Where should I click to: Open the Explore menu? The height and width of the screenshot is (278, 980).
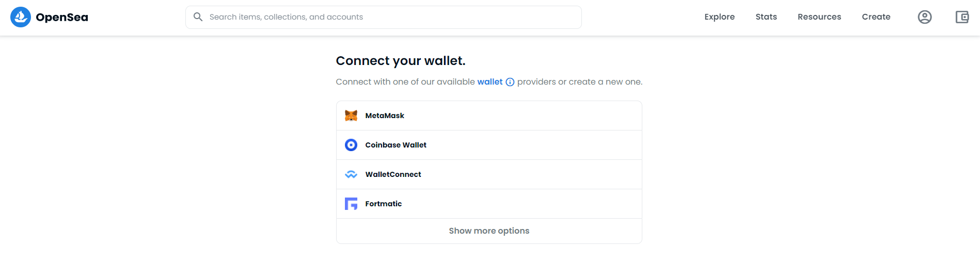coord(719,17)
